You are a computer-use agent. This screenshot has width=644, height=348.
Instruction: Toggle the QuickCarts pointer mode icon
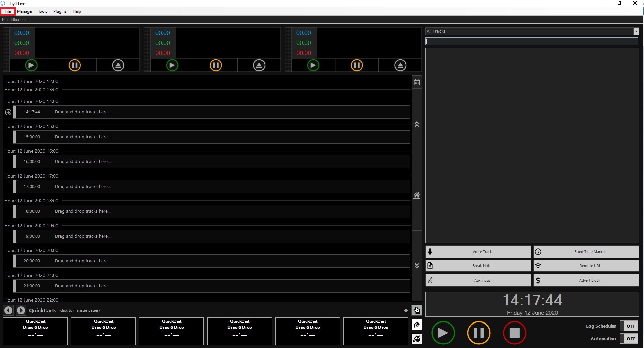point(417,310)
